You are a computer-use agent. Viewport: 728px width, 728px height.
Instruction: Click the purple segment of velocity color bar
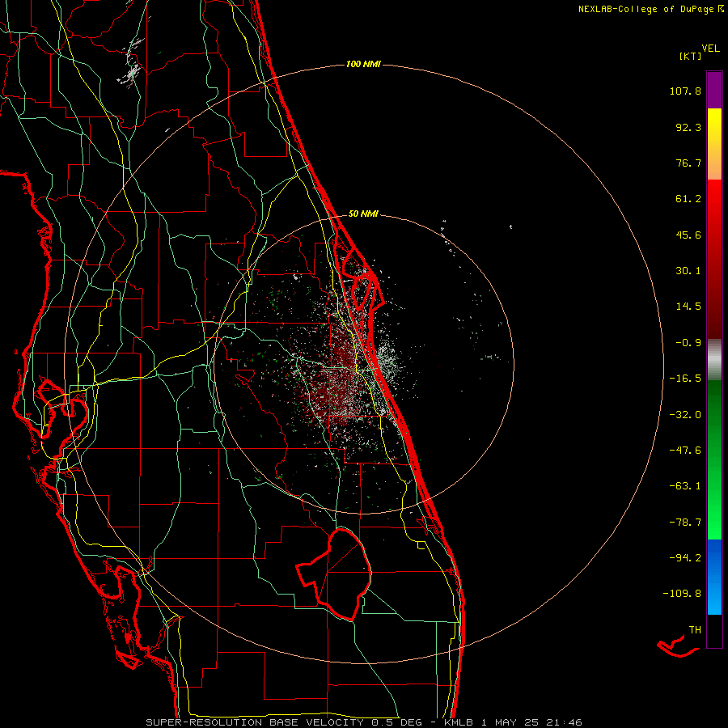(x=714, y=90)
